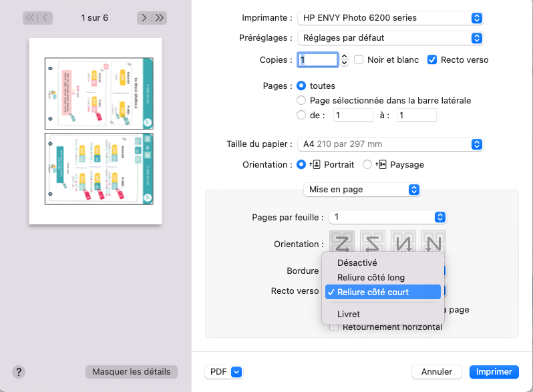Open the Imprimante printer dropdown
Image resolution: width=533 pixels, height=392 pixels.
click(391, 17)
